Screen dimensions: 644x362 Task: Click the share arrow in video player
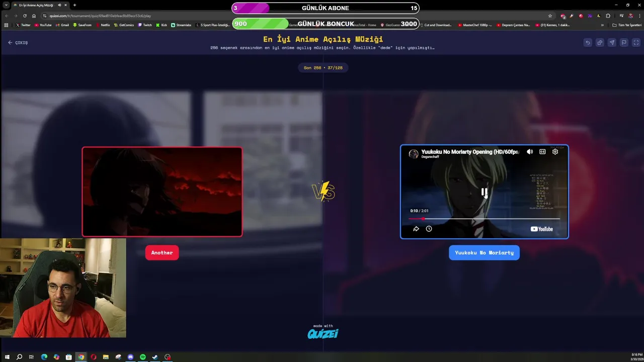416,229
